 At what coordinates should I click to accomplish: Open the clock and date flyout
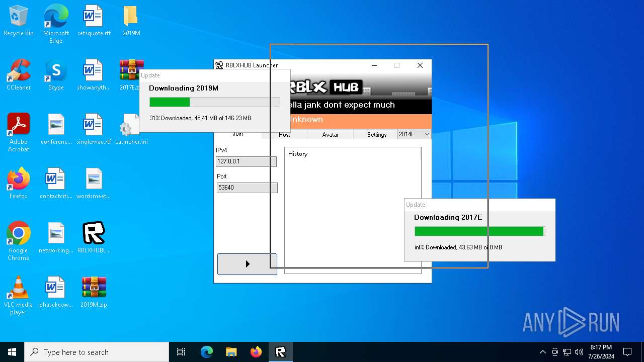(601, 352)
